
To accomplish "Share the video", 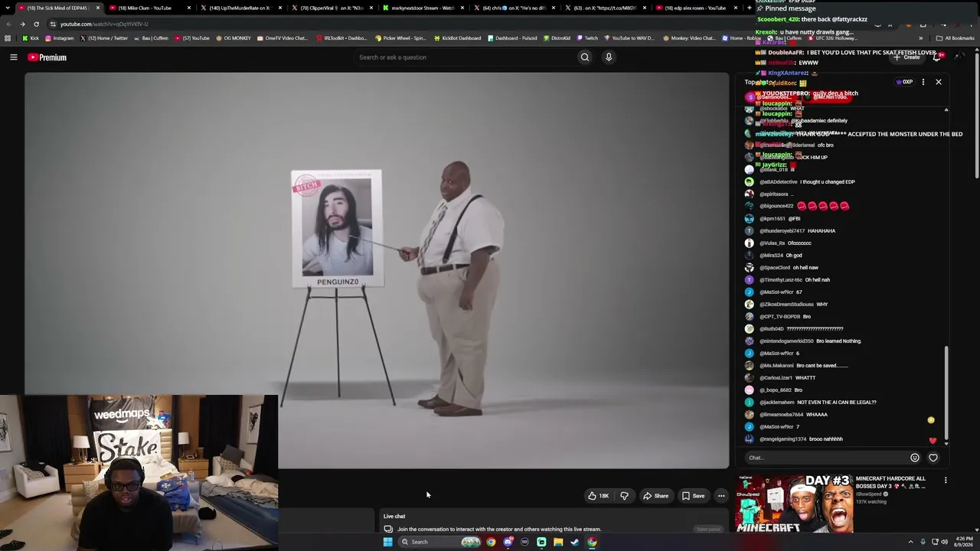I will (655, 496).
